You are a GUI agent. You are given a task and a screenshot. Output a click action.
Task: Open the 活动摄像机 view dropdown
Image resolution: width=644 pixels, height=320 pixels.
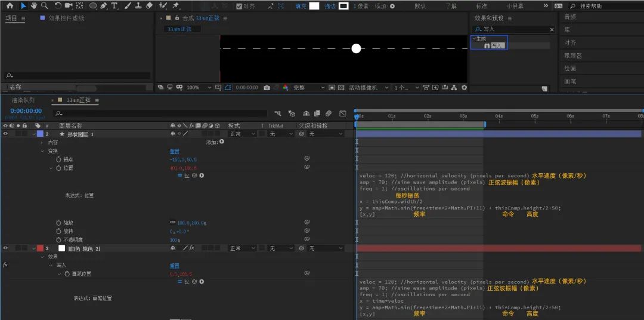pos(369,88)
